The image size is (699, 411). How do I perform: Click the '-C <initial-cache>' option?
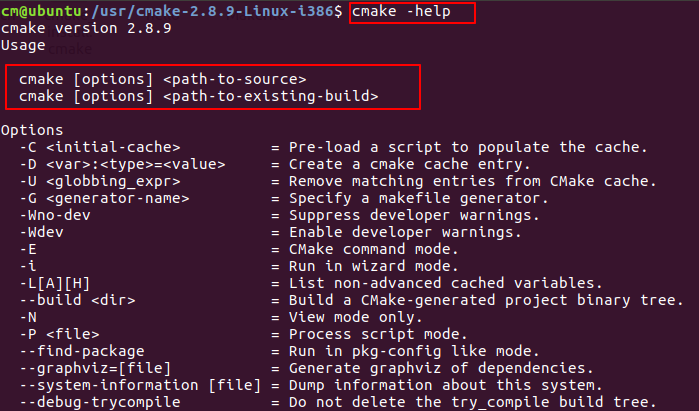100,147
